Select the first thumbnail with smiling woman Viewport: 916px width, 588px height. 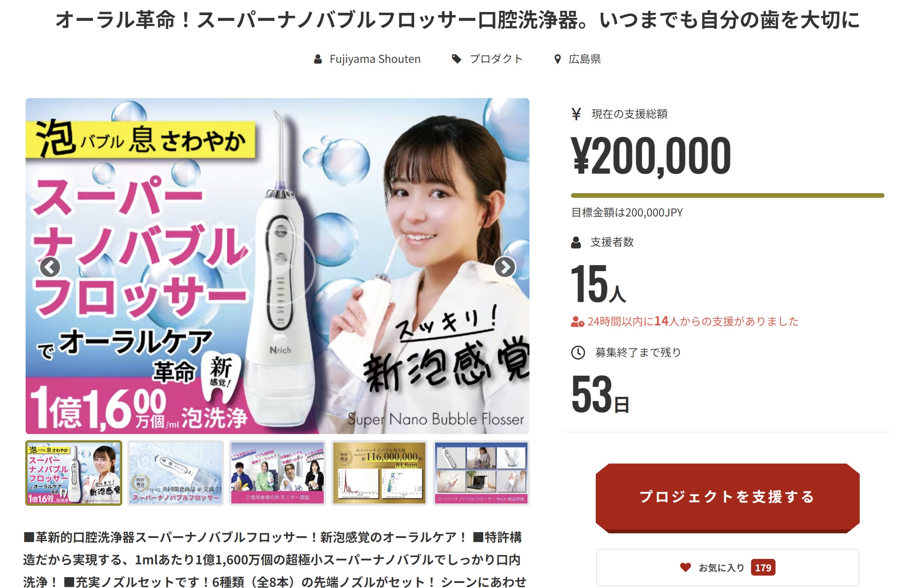pyautogui.click(x=74, y=473)
